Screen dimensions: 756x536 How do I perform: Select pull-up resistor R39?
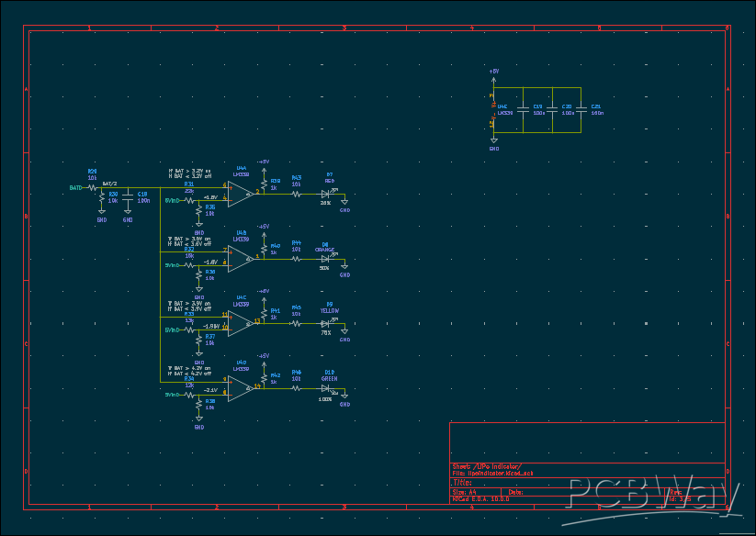[x=264, y=182]
